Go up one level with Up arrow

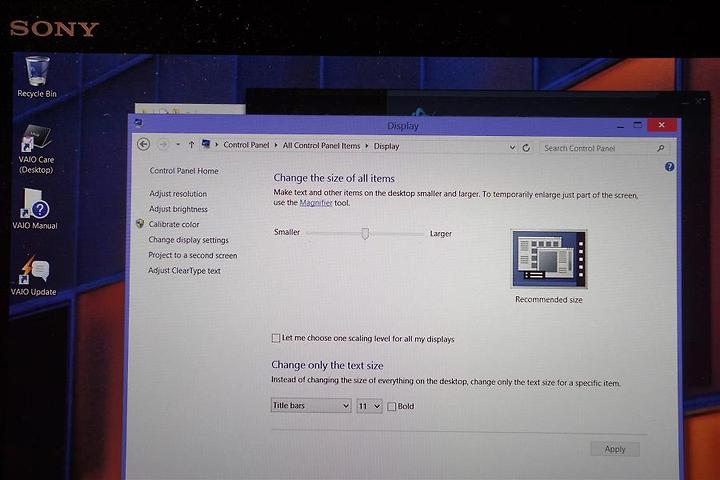pyautogui.click(x=191, y=145)
